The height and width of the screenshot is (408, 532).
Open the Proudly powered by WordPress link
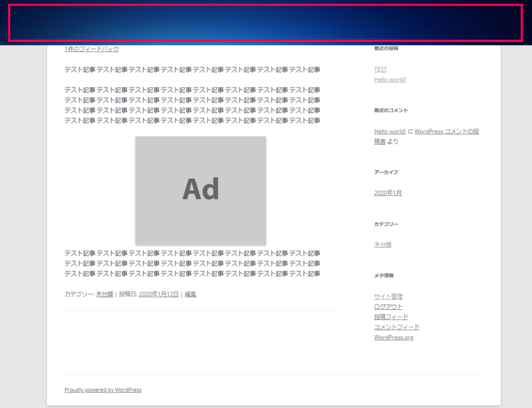(103, 390)
